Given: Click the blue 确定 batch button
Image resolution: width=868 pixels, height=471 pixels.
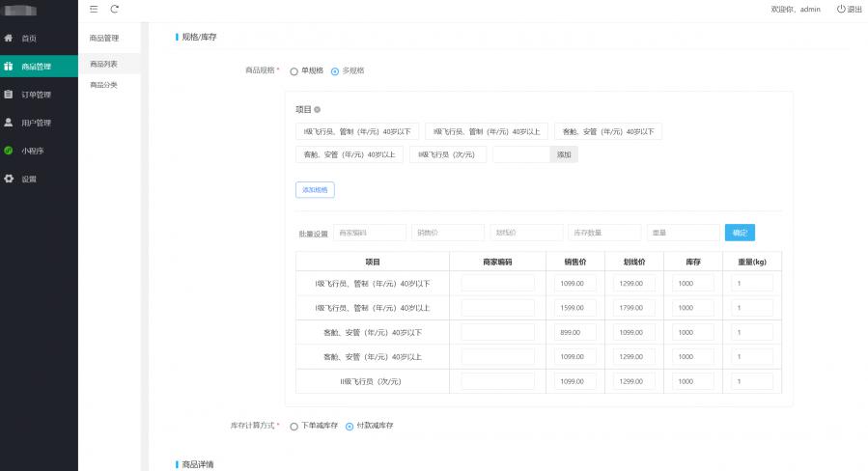Looking at the screenshot, I should click(x=739, y=233).
